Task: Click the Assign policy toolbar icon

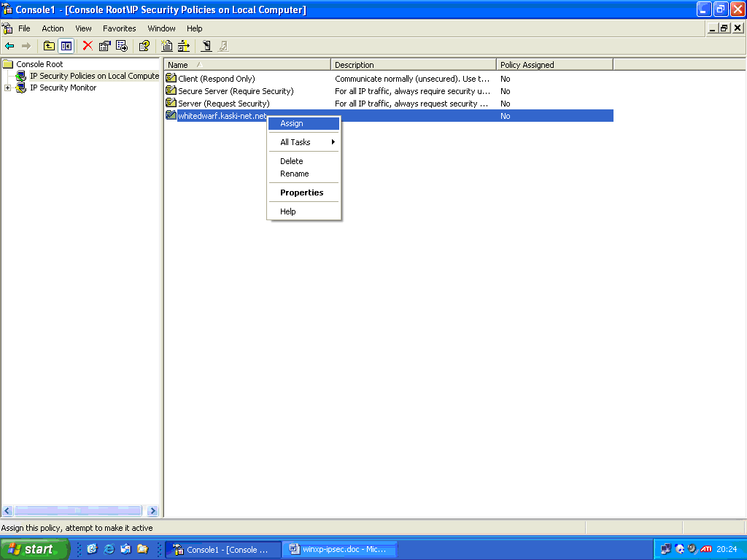Action: (206, 46)
